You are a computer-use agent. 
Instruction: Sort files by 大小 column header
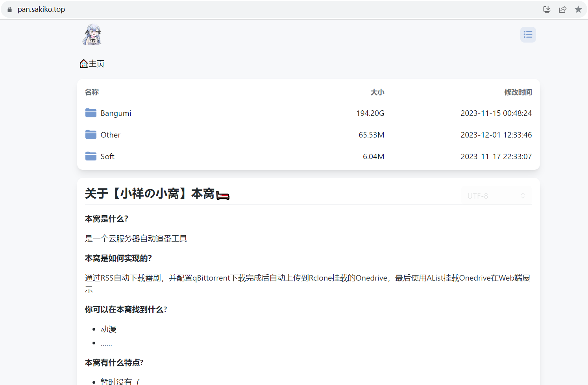pos(377,92)
